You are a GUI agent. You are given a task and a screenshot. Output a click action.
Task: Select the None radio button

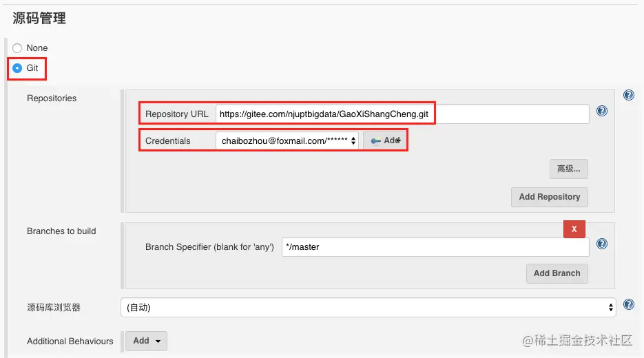[17, 48]
